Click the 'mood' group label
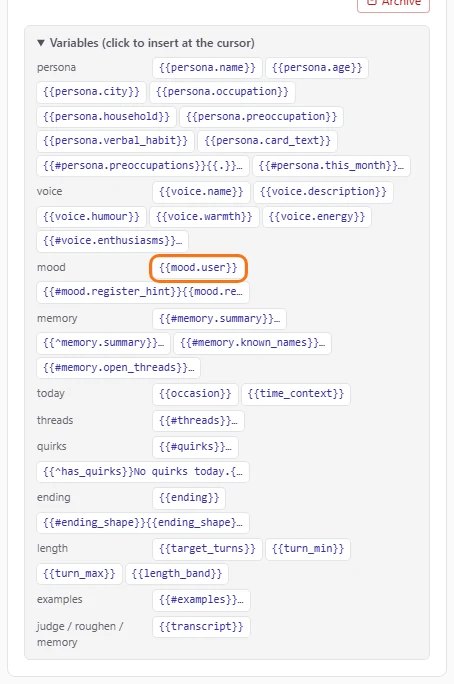 pos(51,267)
